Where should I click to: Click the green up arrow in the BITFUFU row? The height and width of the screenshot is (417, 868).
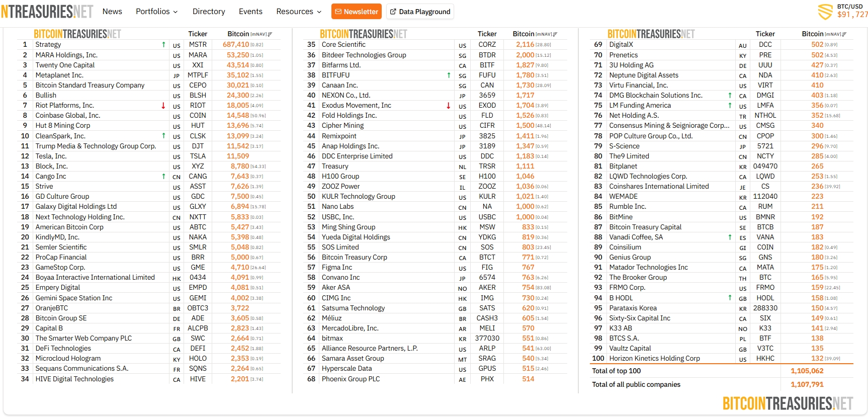click(449, 75)
